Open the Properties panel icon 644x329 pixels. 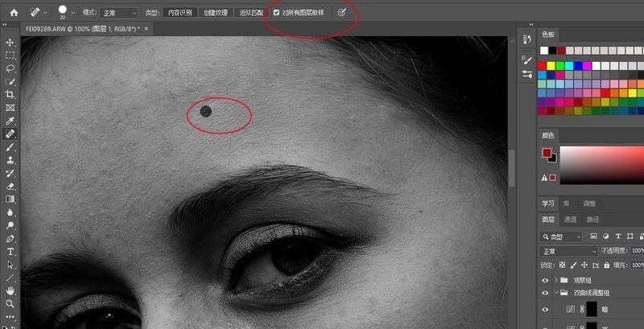[x=527, y=74]
